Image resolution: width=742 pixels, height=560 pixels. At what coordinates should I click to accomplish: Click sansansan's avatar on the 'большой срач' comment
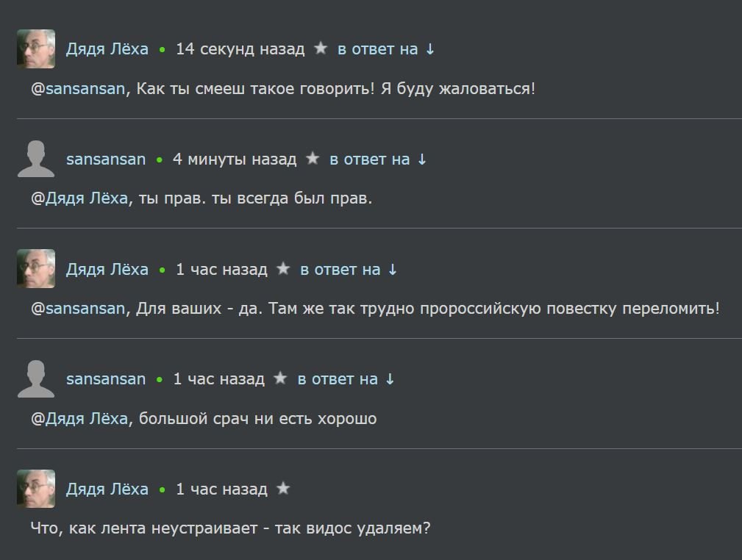click(36, 379)
